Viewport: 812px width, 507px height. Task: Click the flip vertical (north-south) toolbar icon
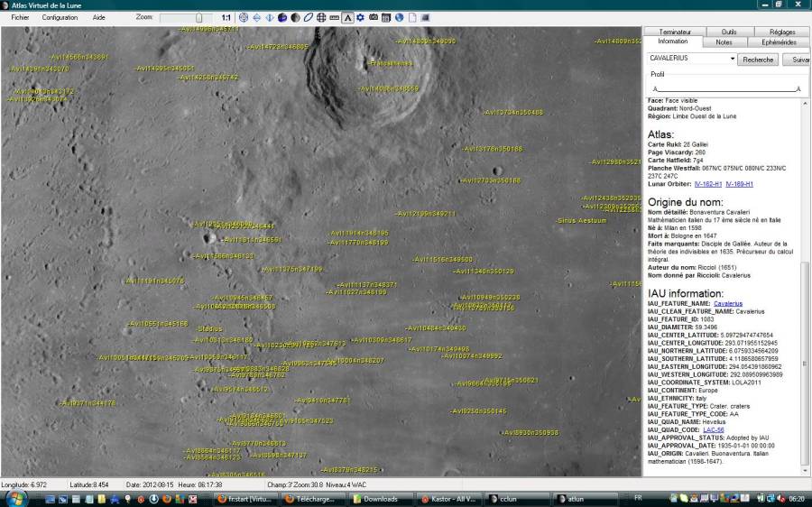tap(256, 18)
